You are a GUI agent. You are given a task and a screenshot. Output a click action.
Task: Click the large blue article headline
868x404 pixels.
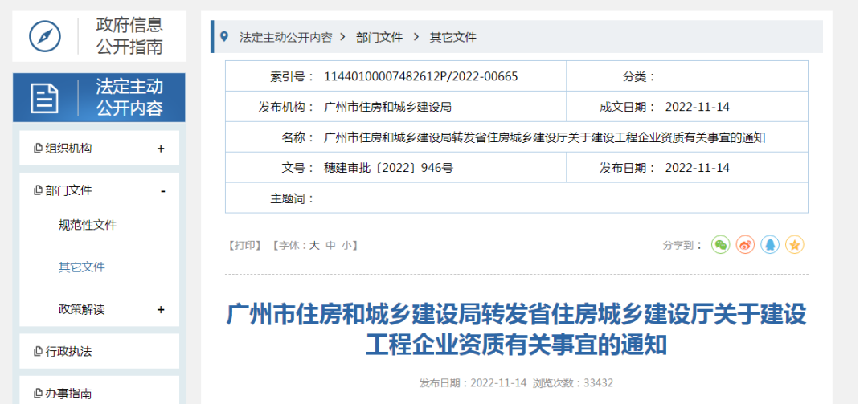517,329
